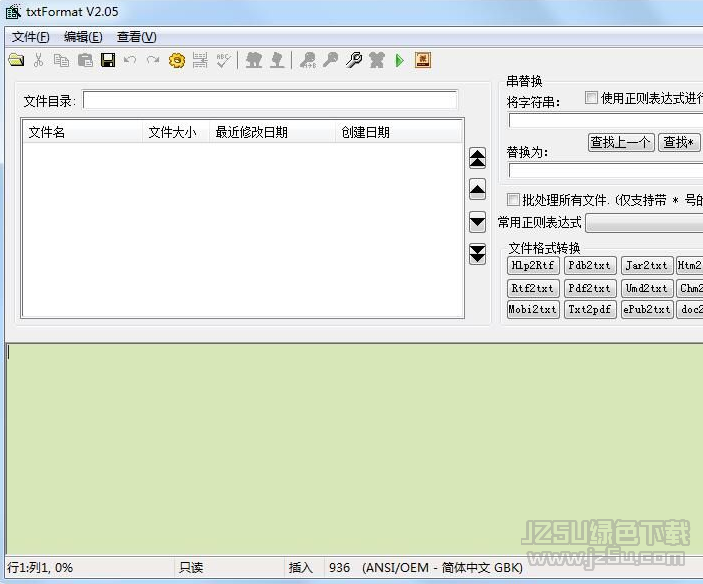
Task: Click the Txt2pdf conversion button
Action: click(590, 309)
